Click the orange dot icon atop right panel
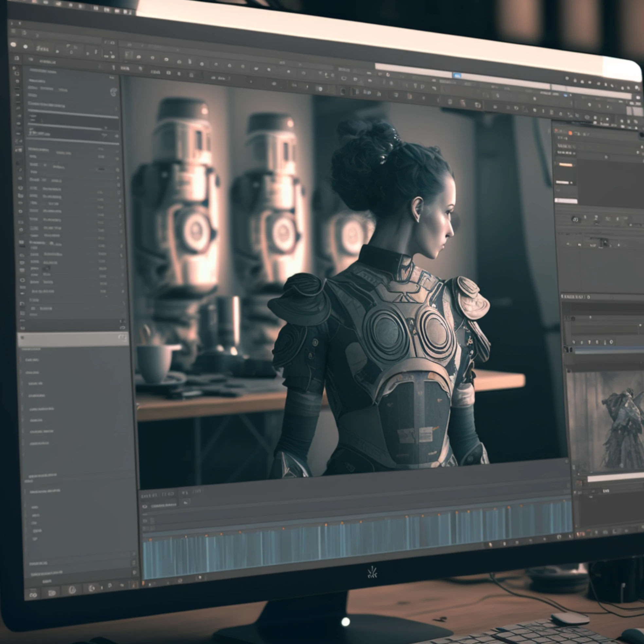644x644 pixels. pyautogui.click(x=570, y=133)
